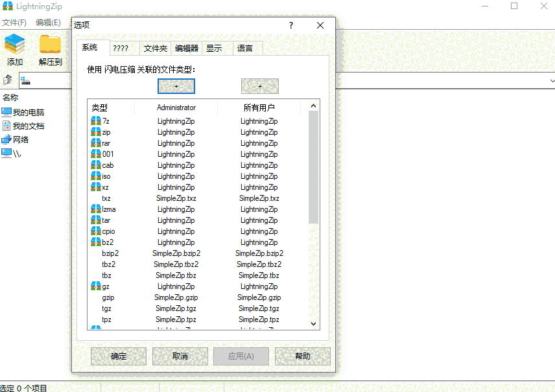Close the Options (选项) dialog
The image size is (555, 392).
(x=320, y=25)
